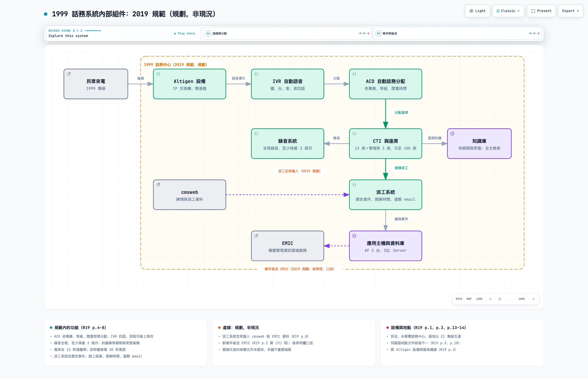Zoom in with the plus button
Screen dimensions: 588x379
(533, 299)
